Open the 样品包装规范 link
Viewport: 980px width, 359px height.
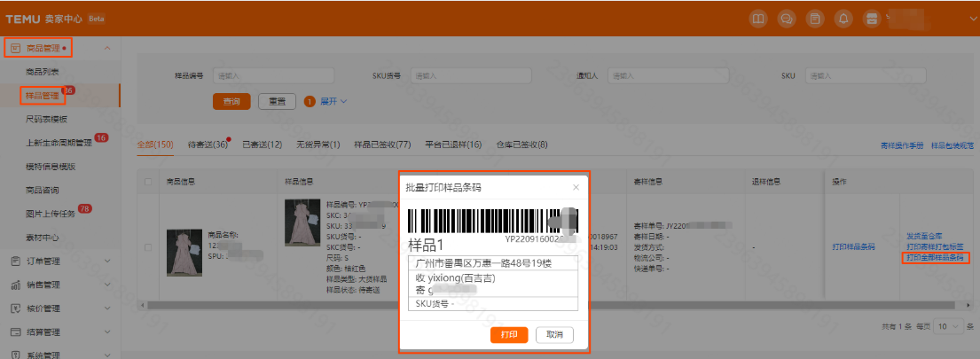(953, 145)
